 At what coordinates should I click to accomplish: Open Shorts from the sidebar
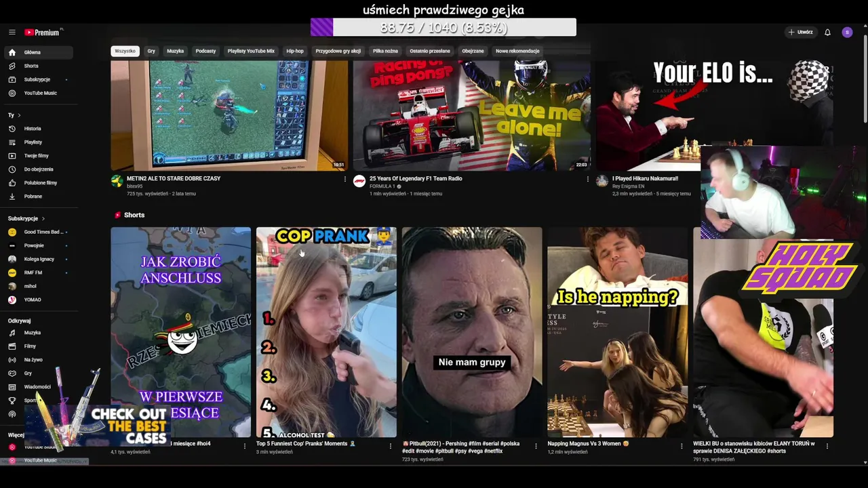tap(38, 66)
